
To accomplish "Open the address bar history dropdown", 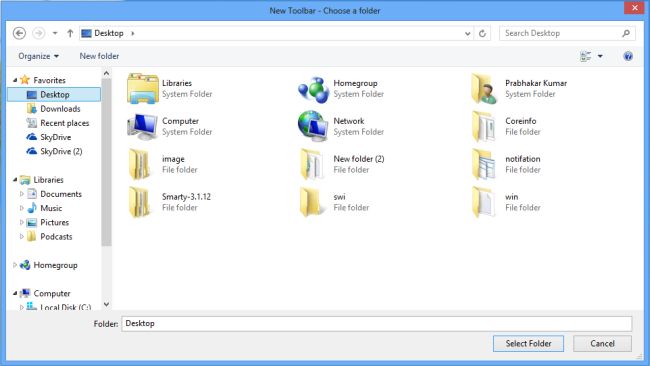I will point(468,34).
